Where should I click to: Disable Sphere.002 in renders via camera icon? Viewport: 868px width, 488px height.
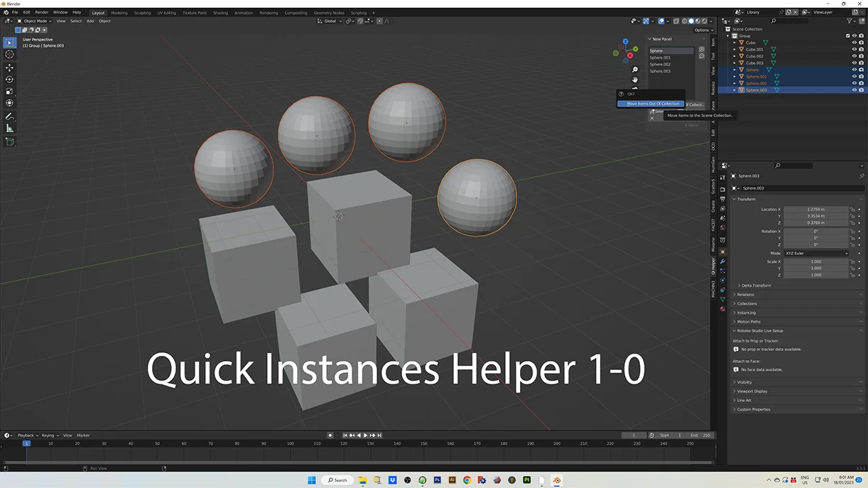(x=861, y=83)
